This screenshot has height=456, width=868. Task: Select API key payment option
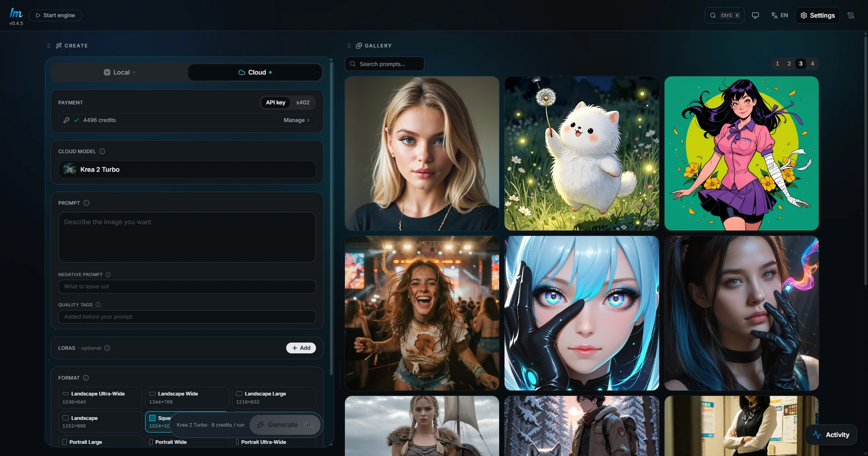276,103
